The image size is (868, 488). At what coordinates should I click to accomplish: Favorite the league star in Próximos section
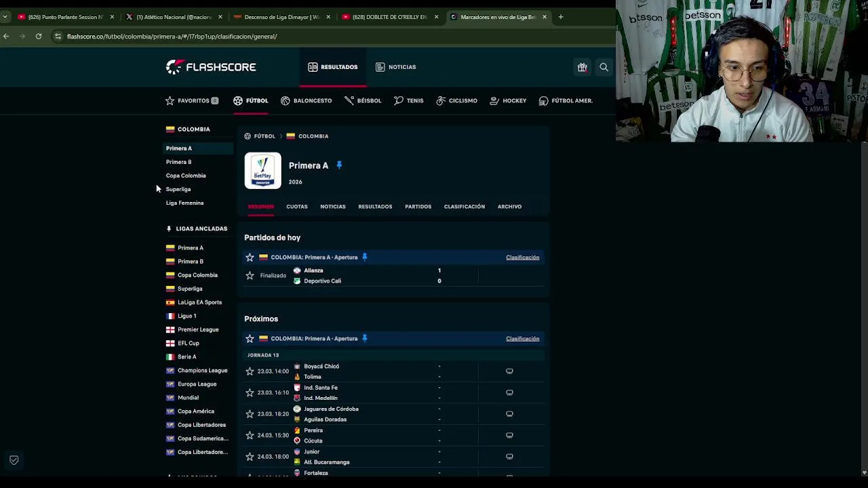pos(250,338)
